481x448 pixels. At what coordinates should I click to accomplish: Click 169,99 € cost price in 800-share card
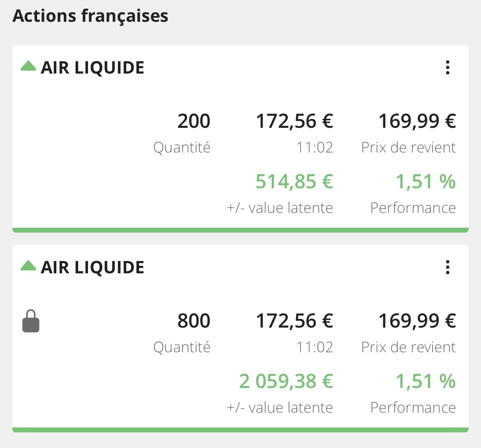416,321
